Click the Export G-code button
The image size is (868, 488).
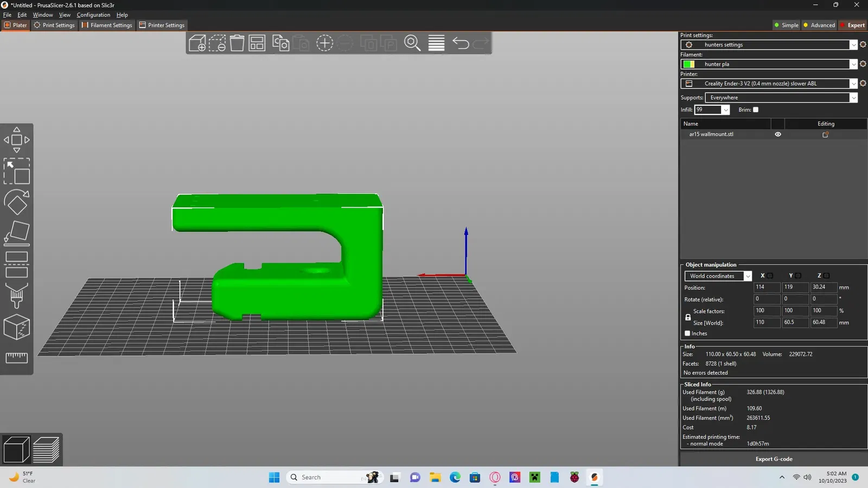[x=774, y=459]
